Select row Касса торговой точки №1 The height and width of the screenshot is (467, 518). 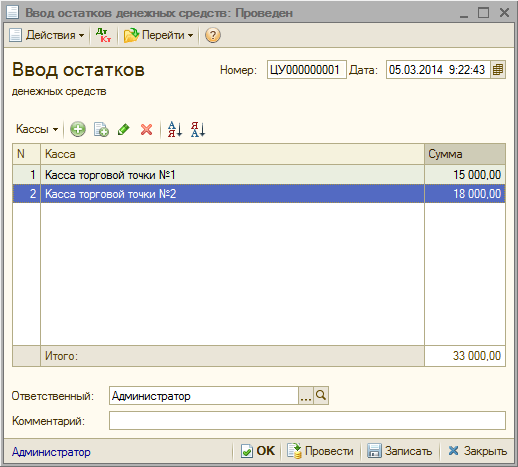click(259, 174)
